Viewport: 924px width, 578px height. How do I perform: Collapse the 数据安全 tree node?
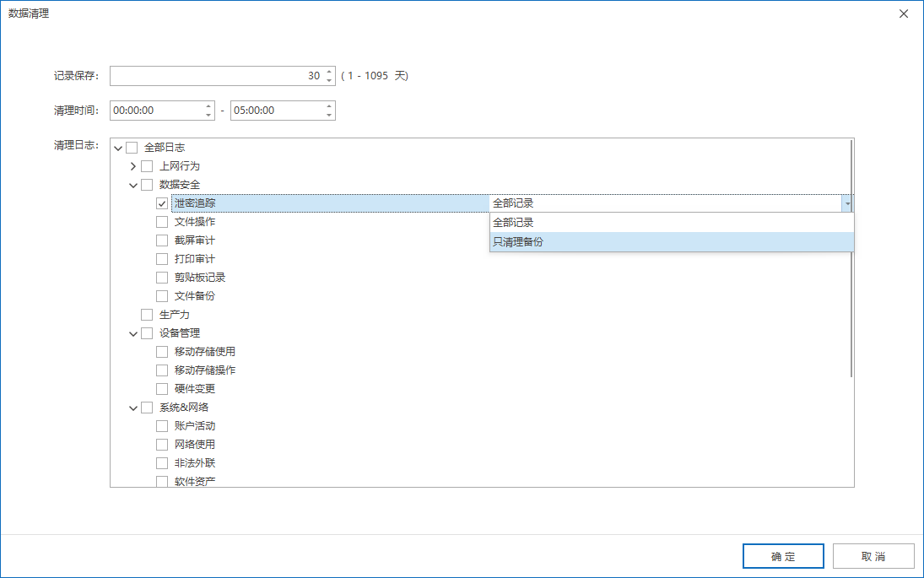pyautogui.click(x=133, y=185)
